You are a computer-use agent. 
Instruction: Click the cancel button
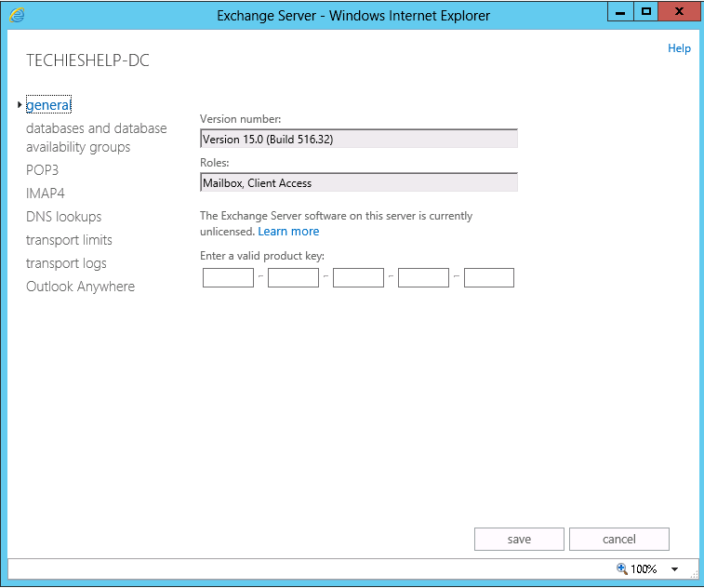619,539
